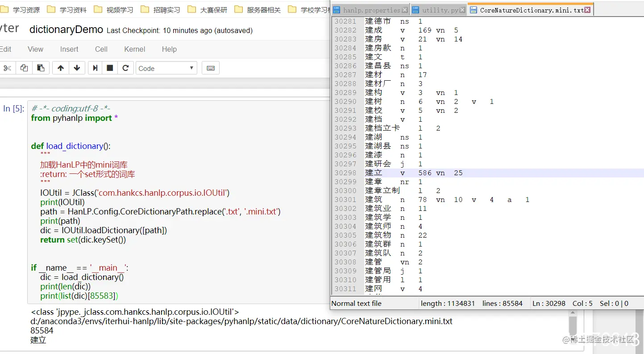
Task: Interrupt the kernel with stop square
Action: tap(110, 68)
